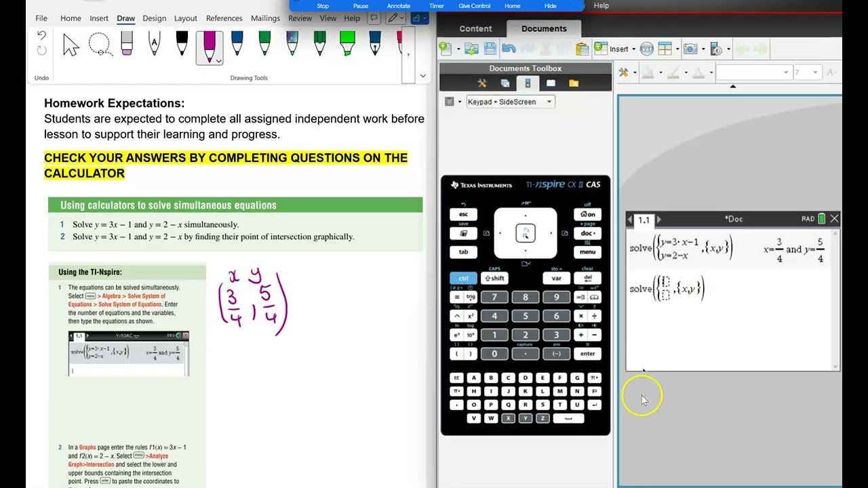Click Give Control in the sharing toolbar
The height and width of the screenshot is (488, 868).
click(475, 6)
